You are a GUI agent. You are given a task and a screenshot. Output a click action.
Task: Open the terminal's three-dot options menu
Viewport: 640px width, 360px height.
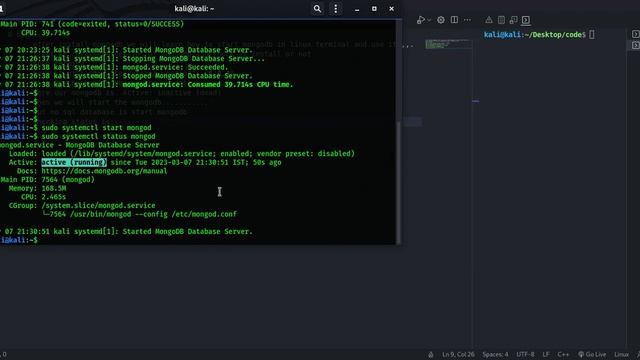point(336,9)
